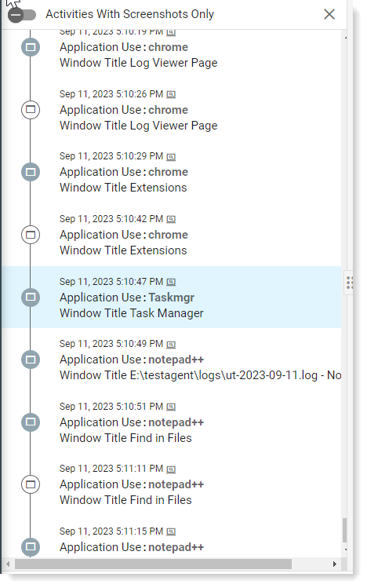Open screenshot icon for 5:10:29 PM entry

171,157
